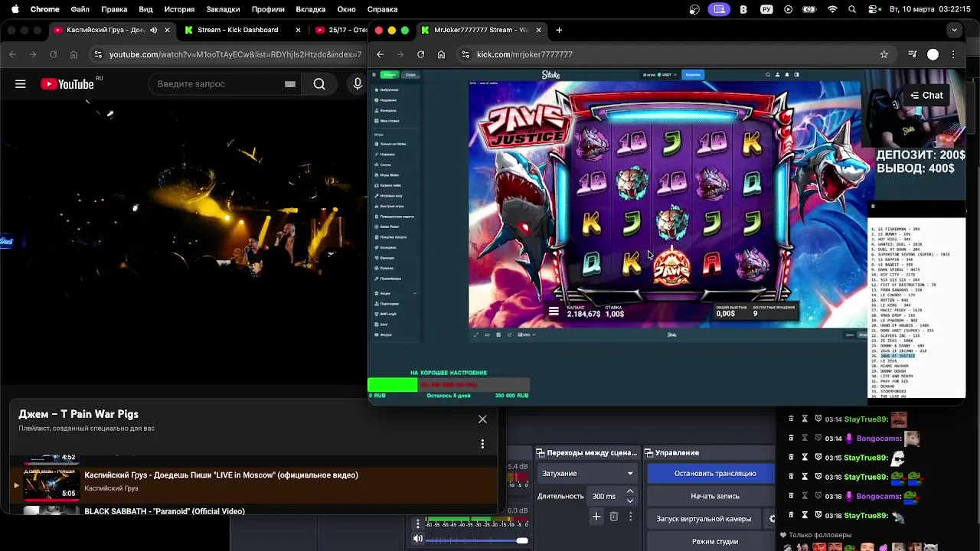Open Stake site search magnifier
980x551 pixels.
click(x=768, y=74)
